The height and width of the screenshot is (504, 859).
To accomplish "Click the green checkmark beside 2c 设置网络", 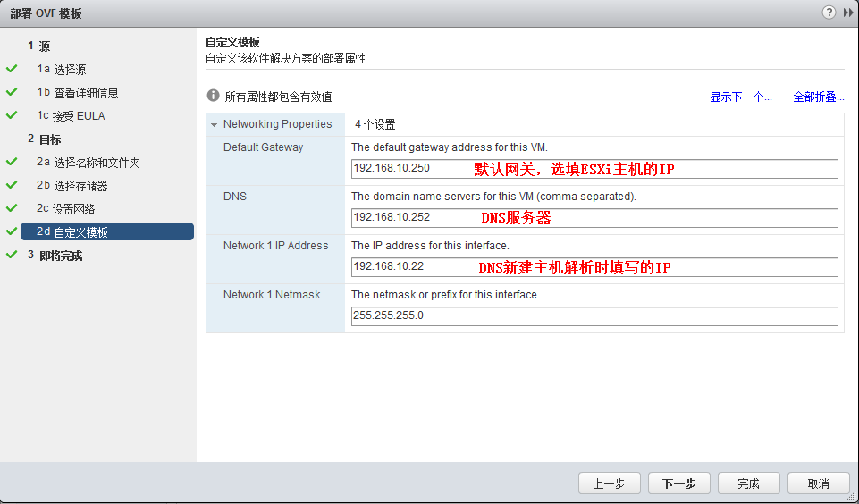I will point(12,208).
